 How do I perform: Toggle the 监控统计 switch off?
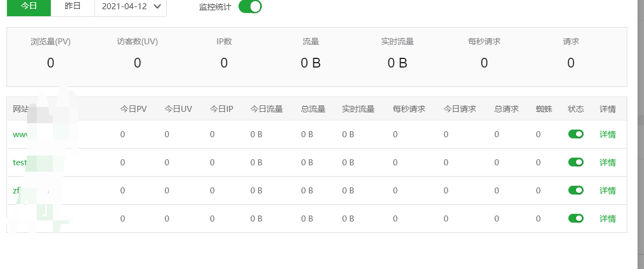click(x=250, y=6)
